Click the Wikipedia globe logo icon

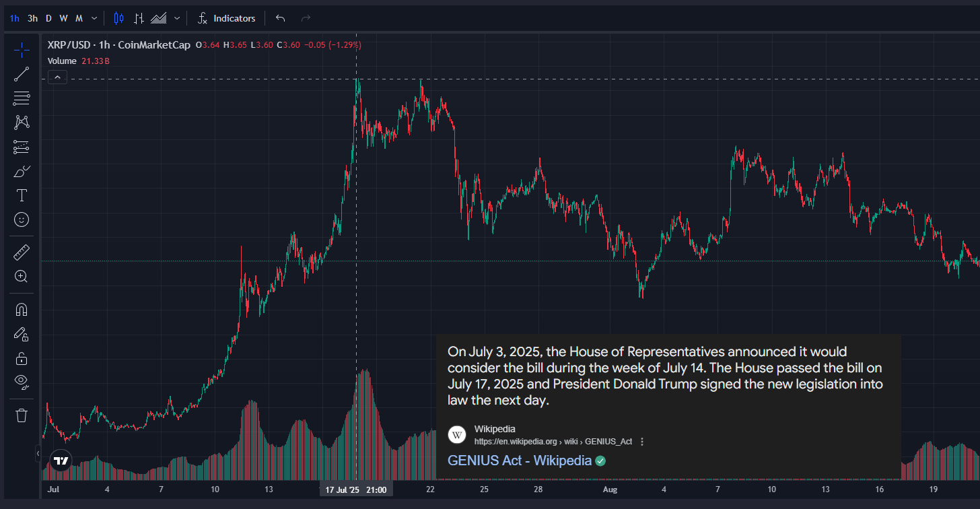pyautogui.click(x=458, y=435)
